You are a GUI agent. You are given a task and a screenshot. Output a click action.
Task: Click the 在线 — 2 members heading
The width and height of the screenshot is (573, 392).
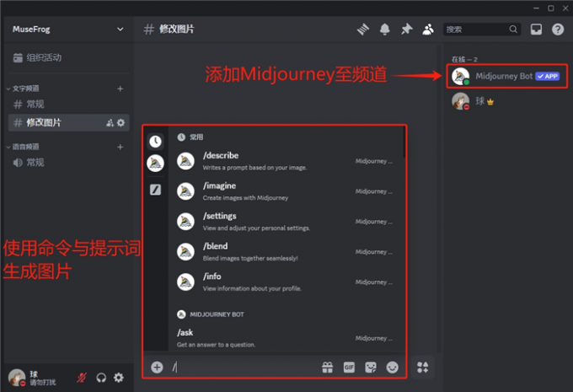(464, 59)
